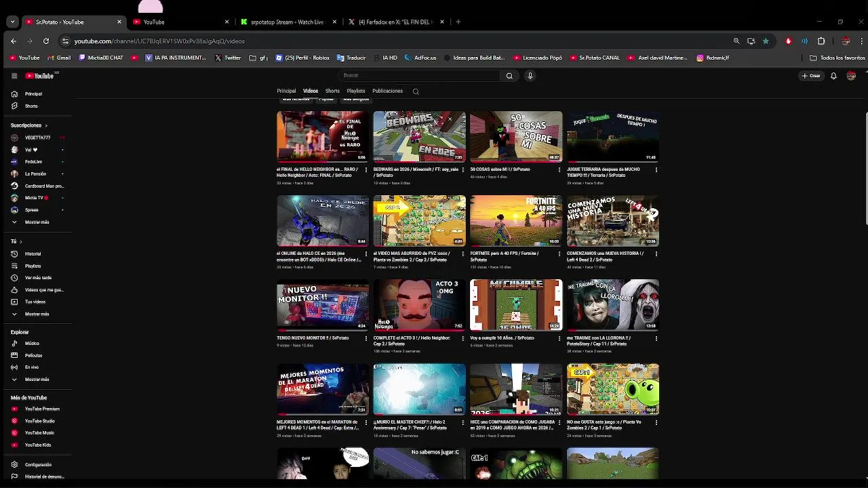Open YouTube Music in the sidebar
868x488 pixels.
coord(39,433)
